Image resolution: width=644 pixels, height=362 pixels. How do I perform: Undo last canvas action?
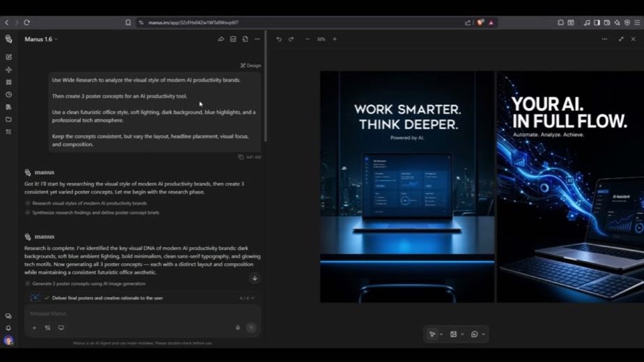coord(279,39)
